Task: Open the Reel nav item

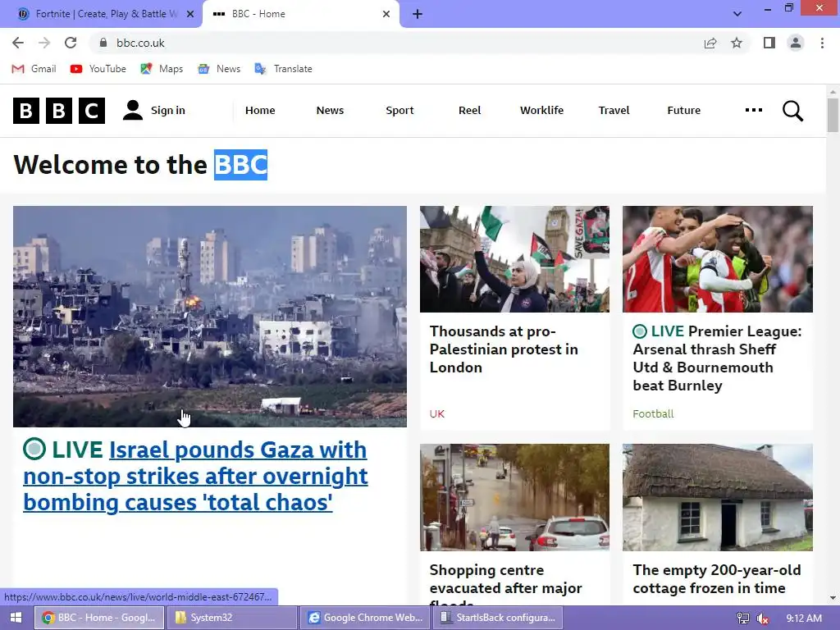Action: pos(470,111)
